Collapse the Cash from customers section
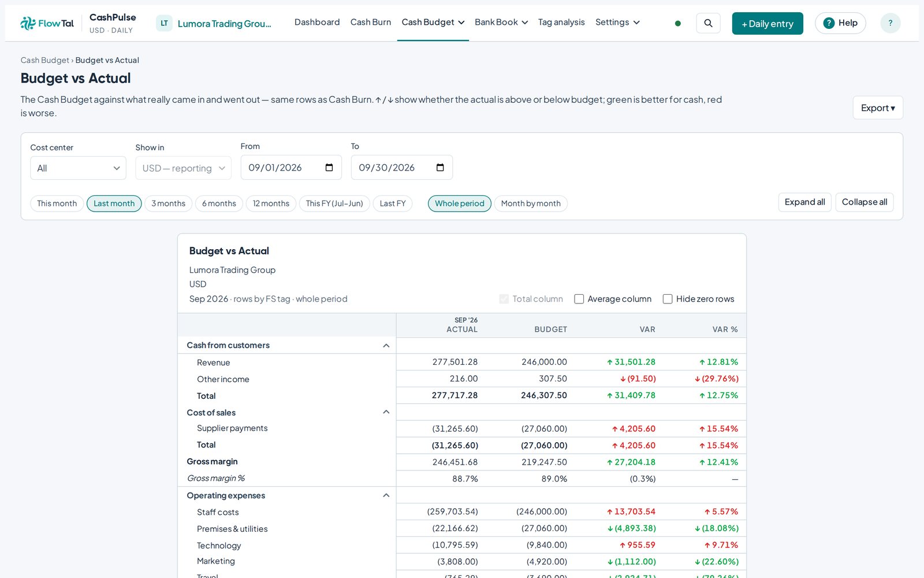Viewport: 924px width, 578px height. pos(386,346)
